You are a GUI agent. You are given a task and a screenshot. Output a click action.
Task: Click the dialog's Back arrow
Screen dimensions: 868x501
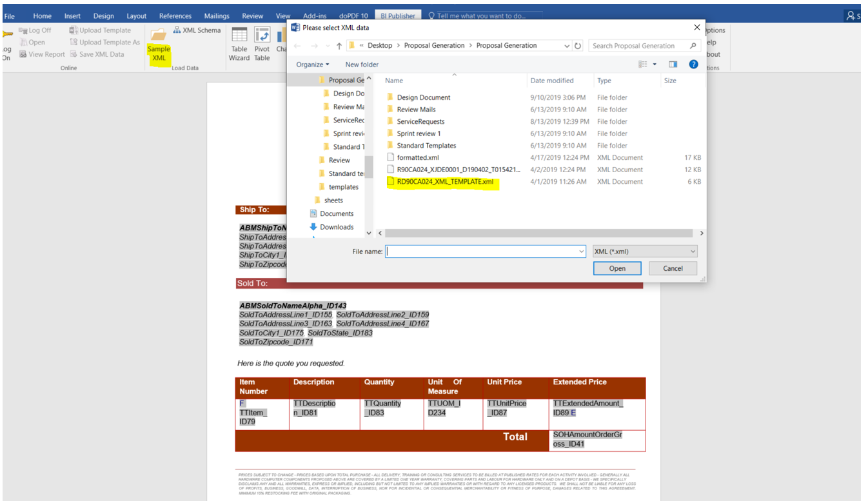pos(297,46)
